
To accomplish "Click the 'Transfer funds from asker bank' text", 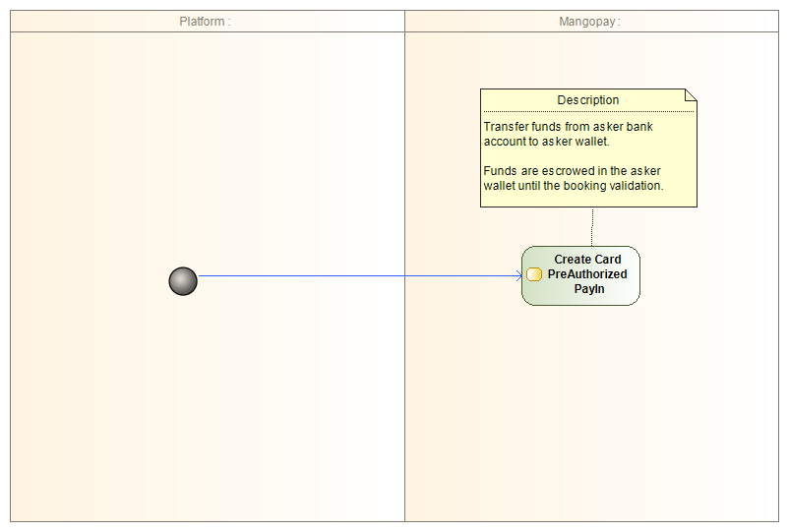I will tap(568, 127).
